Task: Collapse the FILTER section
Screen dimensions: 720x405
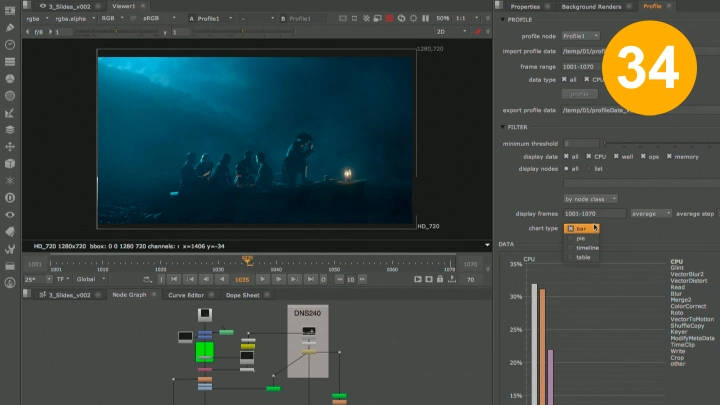Action: pos(502,127)
